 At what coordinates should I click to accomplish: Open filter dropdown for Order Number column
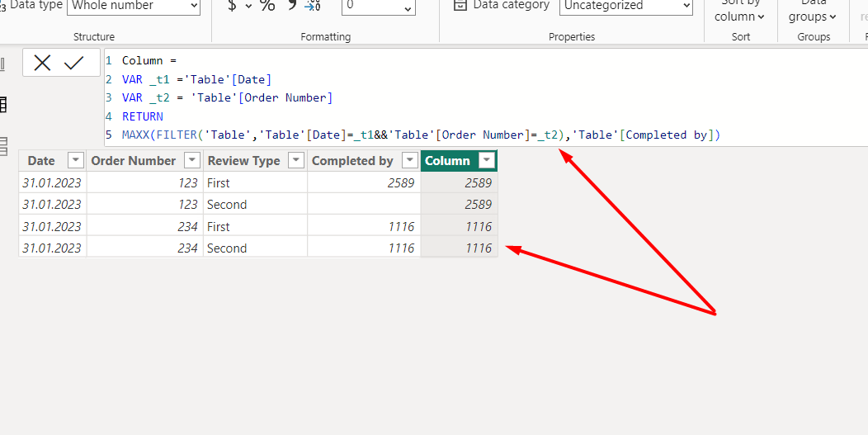191,161
